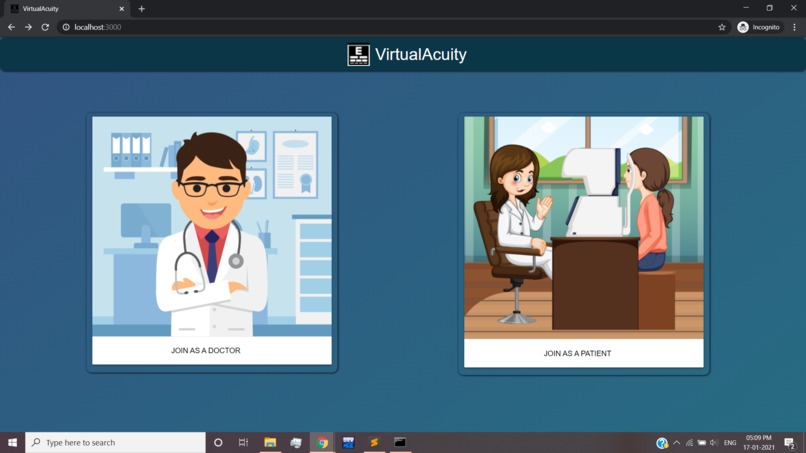The width and height of the screenshot is (806, 453).
Task: Switch to Chrome on the taskbar
Action: coord(322,443)
